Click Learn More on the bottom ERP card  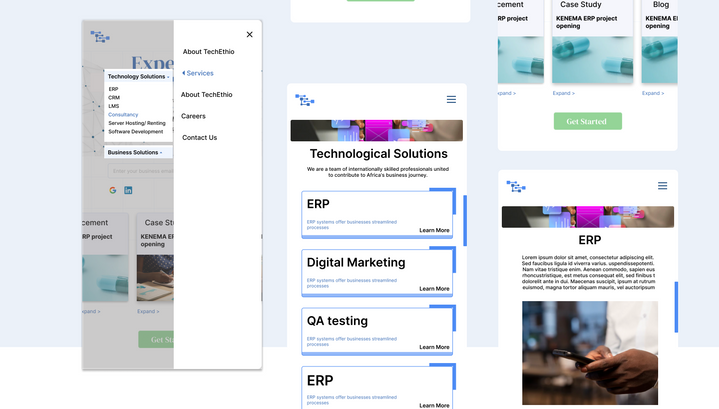click(x=434, y=405)
